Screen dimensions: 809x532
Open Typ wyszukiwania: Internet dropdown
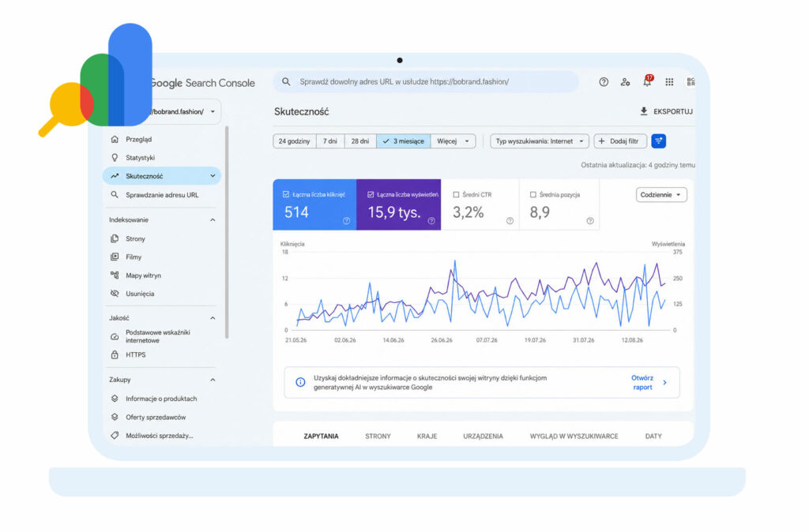[x=540, y=140]
